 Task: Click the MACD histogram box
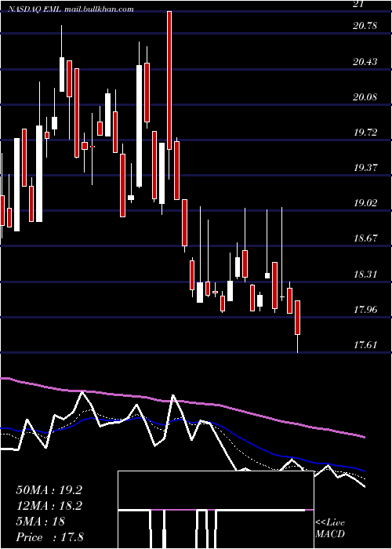(x=216, y=510)
